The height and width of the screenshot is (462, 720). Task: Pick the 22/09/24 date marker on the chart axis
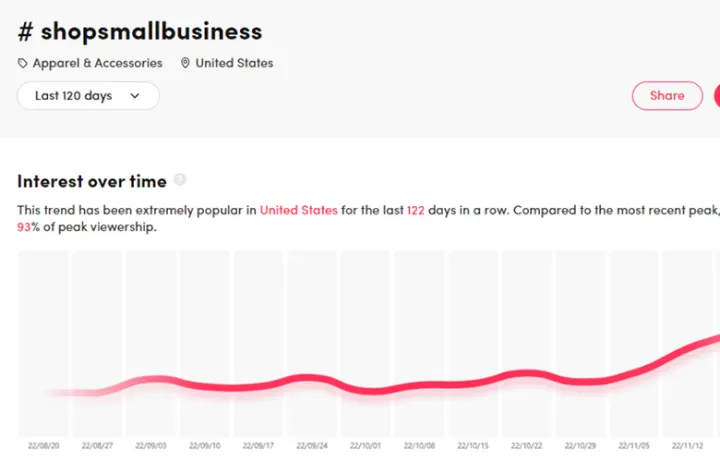[x=312, y=447]
